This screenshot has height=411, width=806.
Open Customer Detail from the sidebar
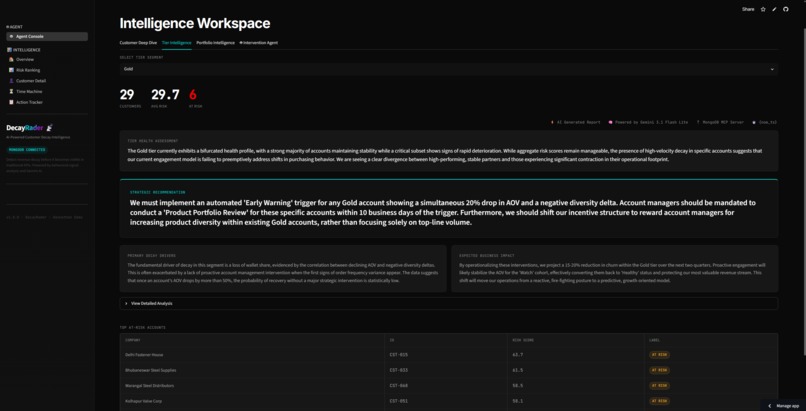[31, 81]
